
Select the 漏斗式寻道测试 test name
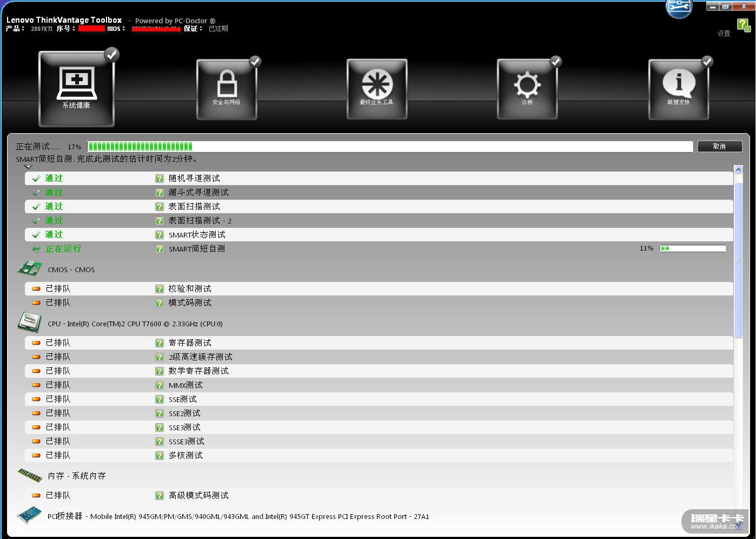tap(198, 193)
